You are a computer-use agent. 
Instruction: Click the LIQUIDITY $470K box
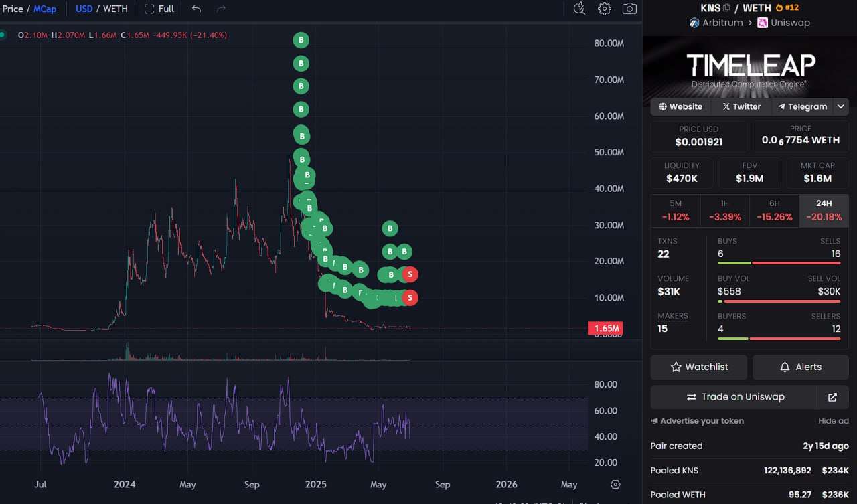[x=682, y=173]
